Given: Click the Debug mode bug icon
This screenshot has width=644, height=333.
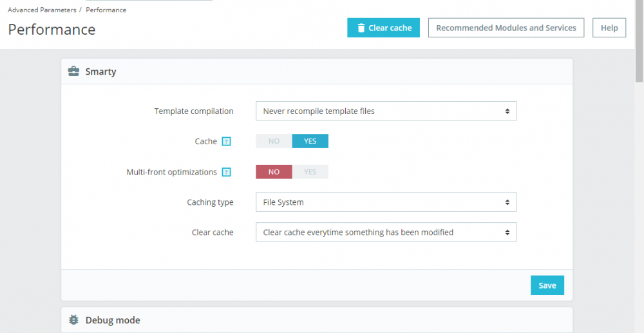Looking at the screenshot, I should coord(73,320).
